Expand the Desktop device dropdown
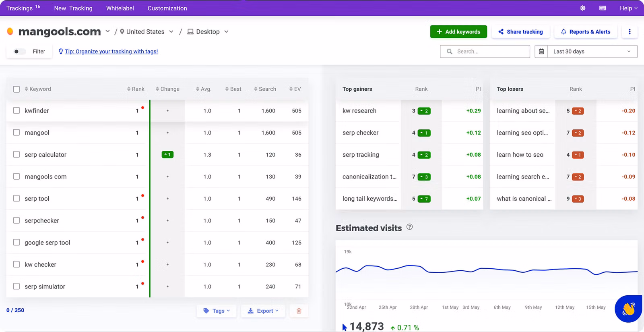Viewport: 644px width, 332px height. [x=208, y=32]
